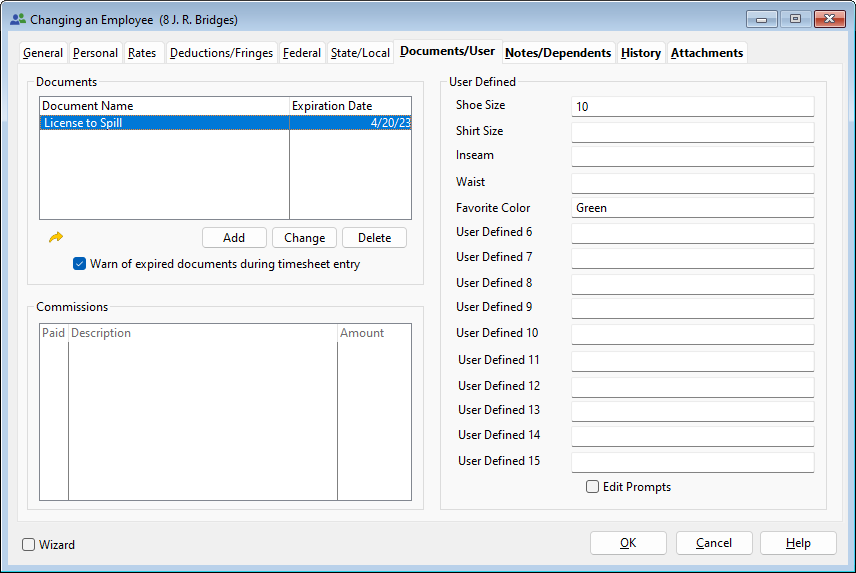Go to the Notes/Dependents tab
856x573 pixels.
558,53
